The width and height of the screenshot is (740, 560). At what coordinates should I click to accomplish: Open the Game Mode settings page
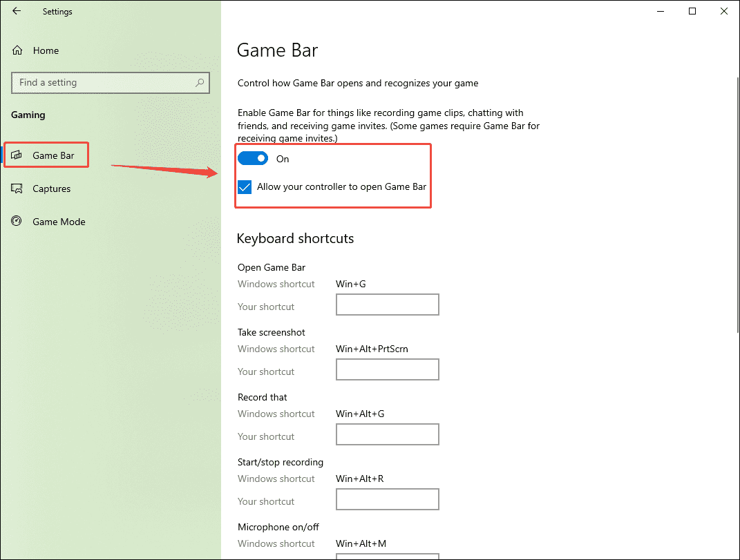tap(59, 222)
